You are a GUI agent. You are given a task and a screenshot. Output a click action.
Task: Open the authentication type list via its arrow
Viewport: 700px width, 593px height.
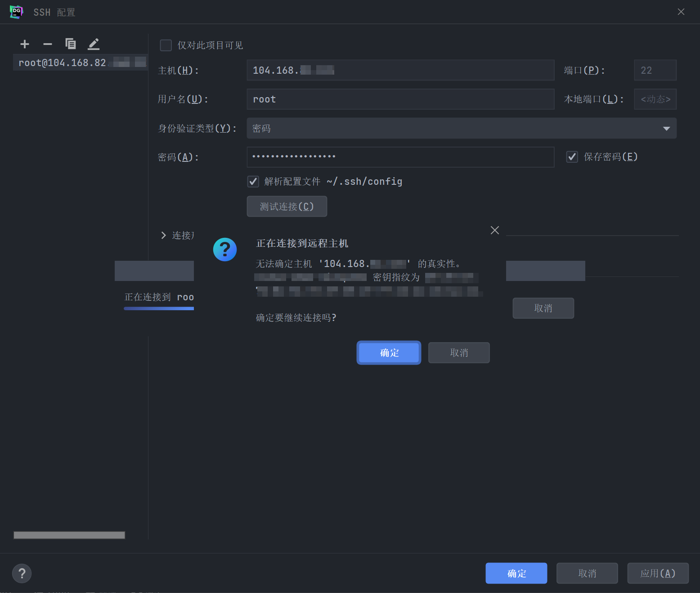click(x=666, y=128)
